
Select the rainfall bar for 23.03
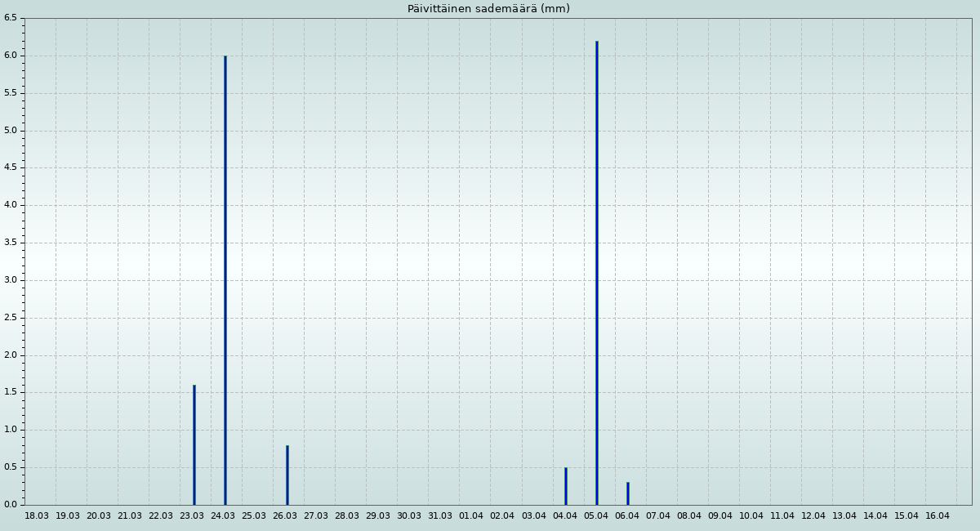click(x=194, y=445)
